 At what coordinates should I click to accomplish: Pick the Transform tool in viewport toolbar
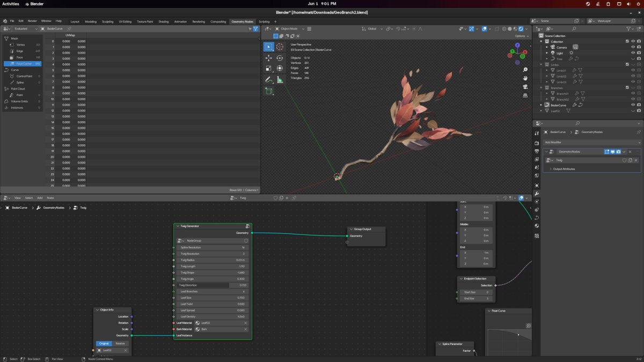pyautogui.click(x=280, y=69)
